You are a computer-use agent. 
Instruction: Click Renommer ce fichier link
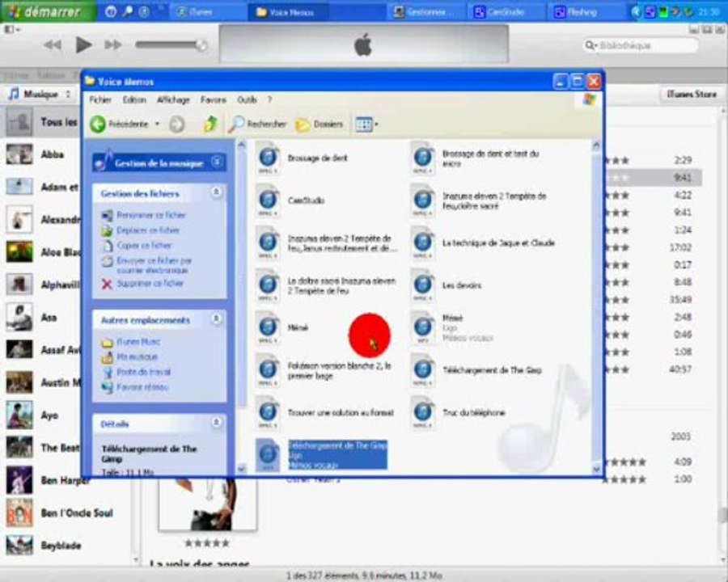(x=151, y=215)
